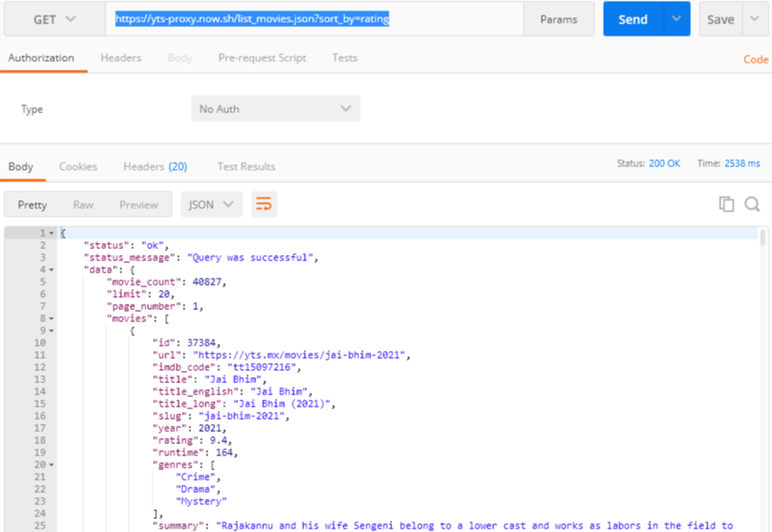
Task: Collapse the root object at line 1
Action: click(51, 233)
